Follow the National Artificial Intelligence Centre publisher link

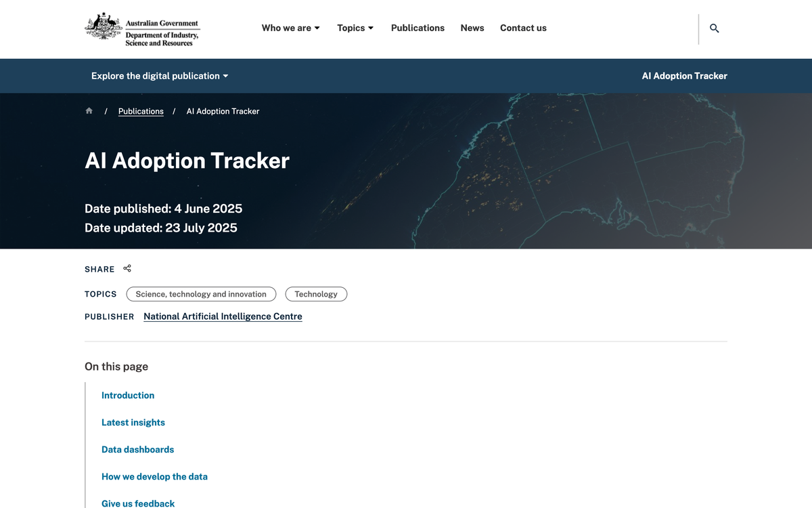[222, 316]
